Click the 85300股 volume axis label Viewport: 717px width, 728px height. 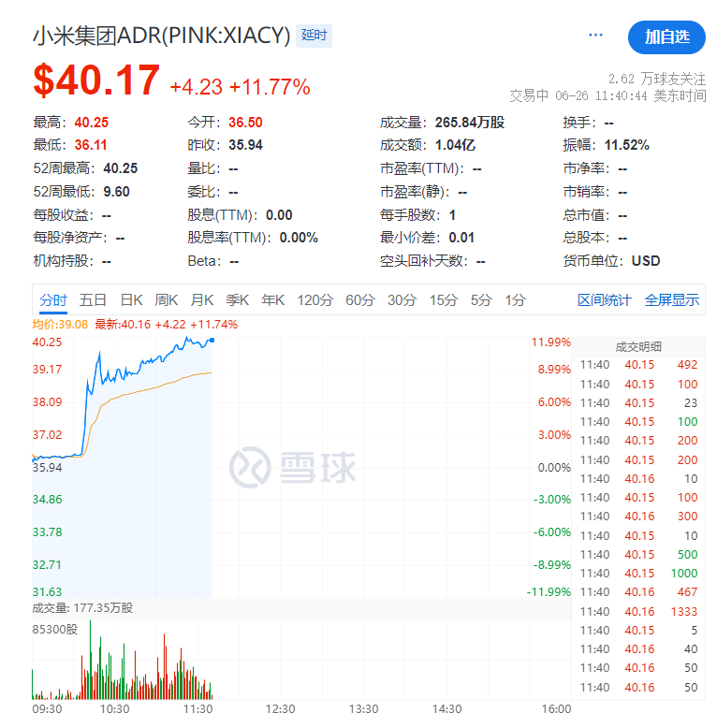[x=55, y=630]
